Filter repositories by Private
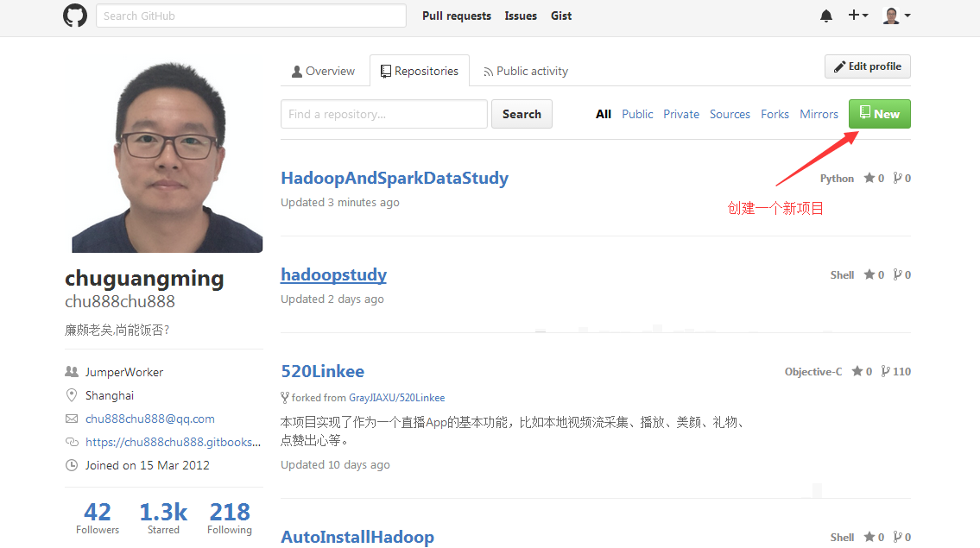This screenshot has width=980, height=548. 681,115
